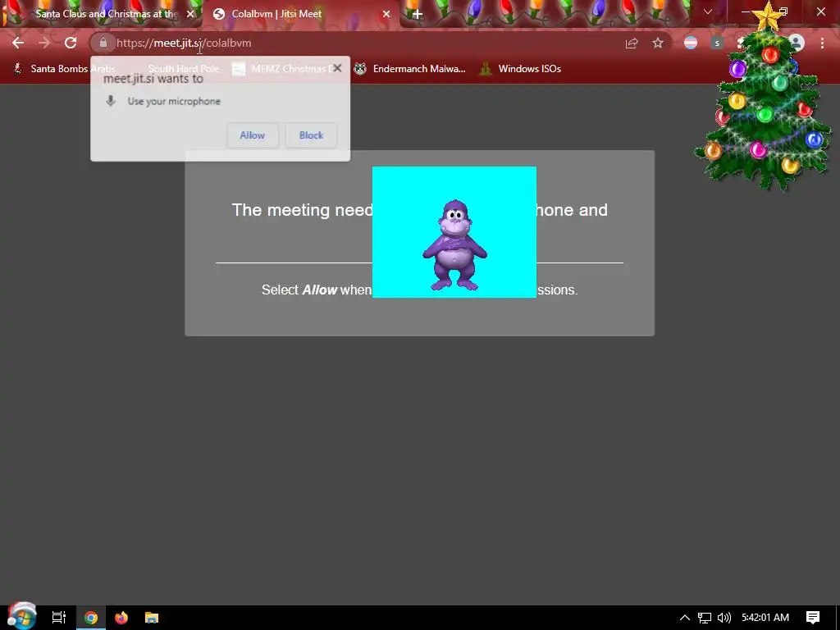Open the volume control tray icon

click(724, 618)
